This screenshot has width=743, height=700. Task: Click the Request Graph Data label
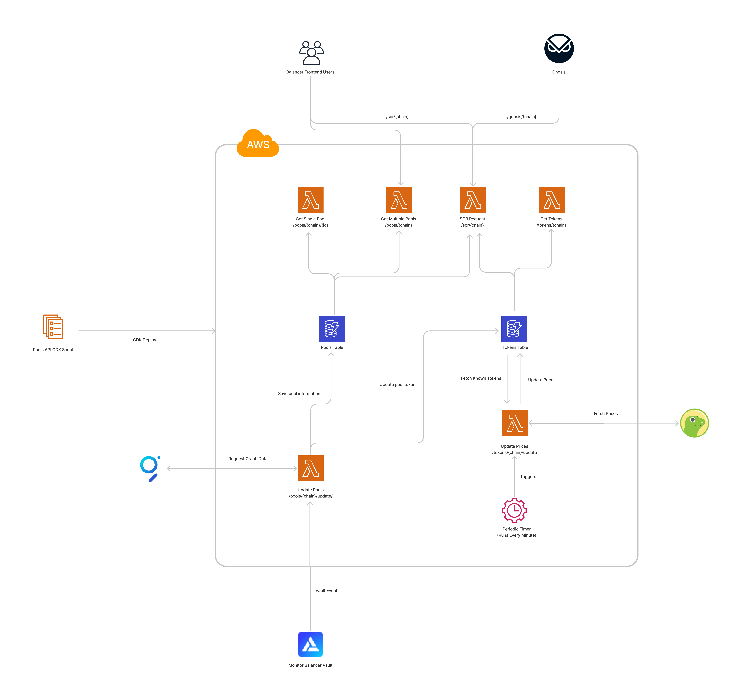click(248, 459)
